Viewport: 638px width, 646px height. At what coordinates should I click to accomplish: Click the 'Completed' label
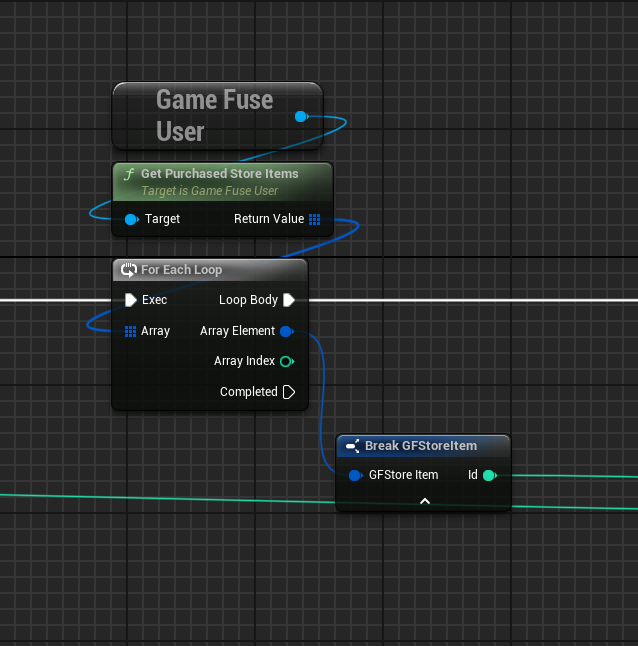(x=249, y=392)
